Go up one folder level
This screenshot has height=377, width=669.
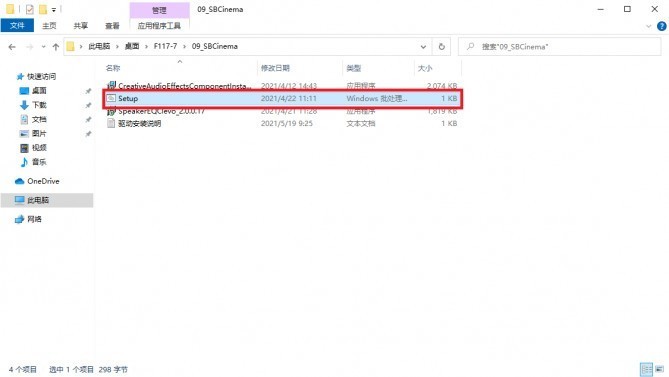tap(56, 46)
